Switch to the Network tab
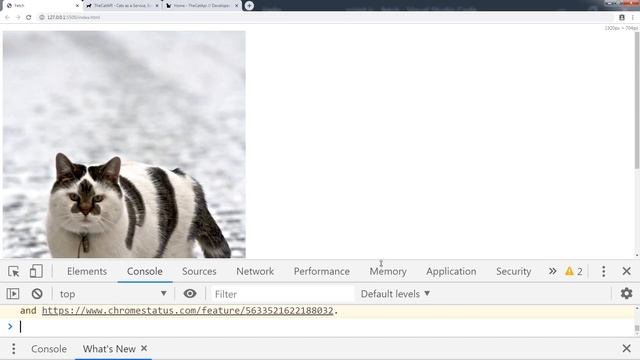The height and width of the screenshot is (360, 640). click(255, 271)
